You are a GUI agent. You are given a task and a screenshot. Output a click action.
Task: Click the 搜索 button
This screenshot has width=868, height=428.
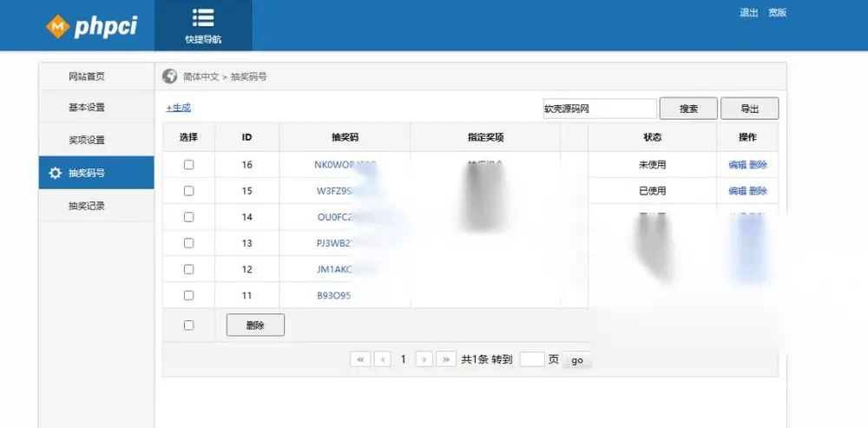(x=688, y=109)
